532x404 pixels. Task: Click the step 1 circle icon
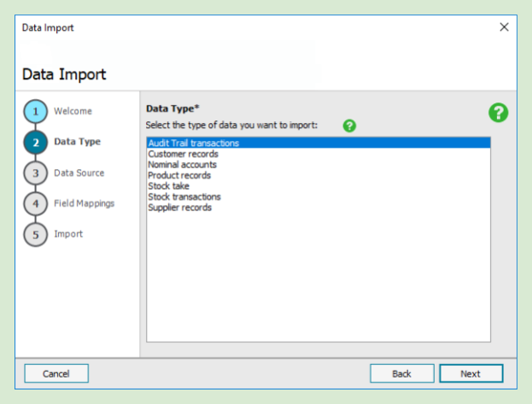35,112
